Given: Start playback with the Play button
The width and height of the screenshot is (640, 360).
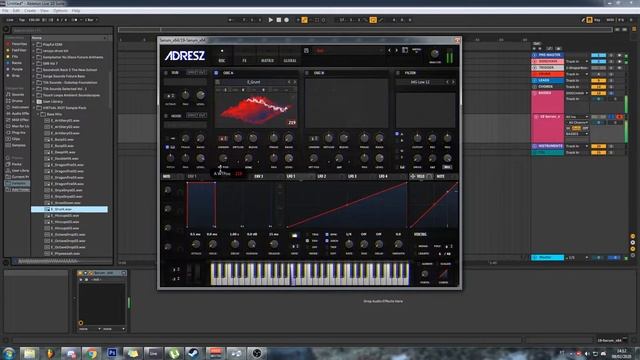Looking at the screenshot, I should (270, 20).
